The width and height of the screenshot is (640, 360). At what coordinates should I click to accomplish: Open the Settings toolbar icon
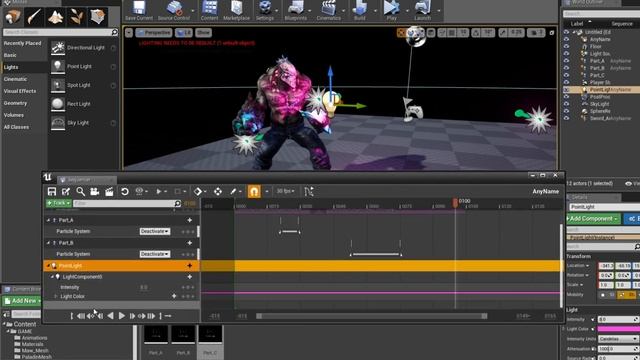pos(265,10)
